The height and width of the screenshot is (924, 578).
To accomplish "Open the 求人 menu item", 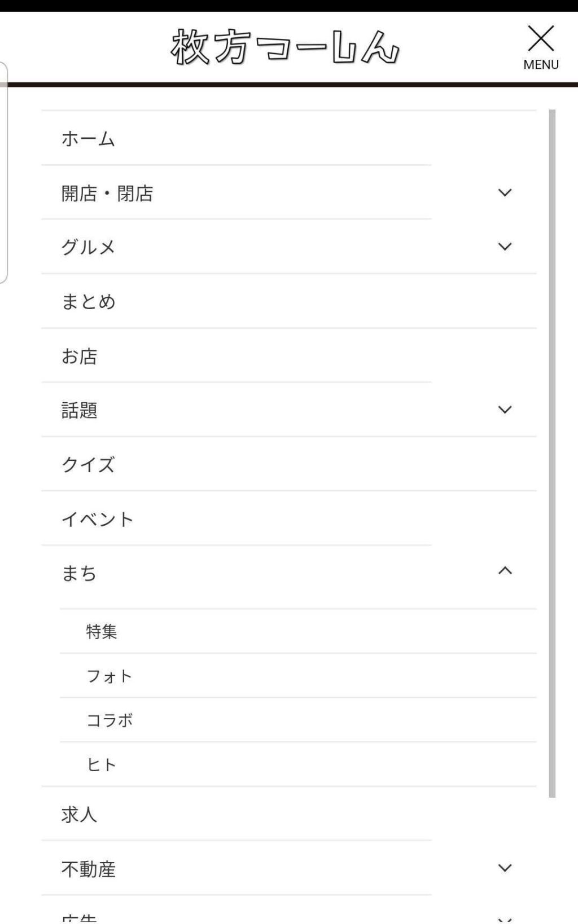I will point(79,814).
